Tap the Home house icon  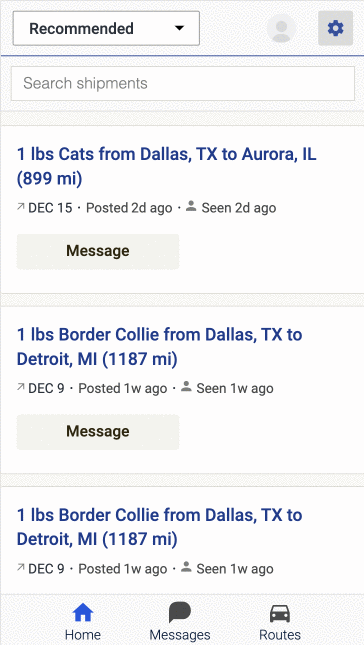[83, 613]
